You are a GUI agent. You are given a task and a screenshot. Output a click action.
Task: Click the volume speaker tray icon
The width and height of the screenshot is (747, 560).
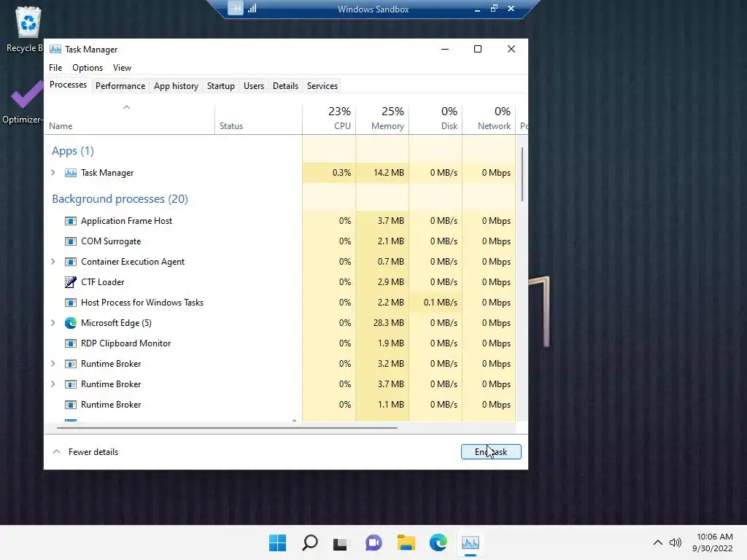click(x=675, y=542)
